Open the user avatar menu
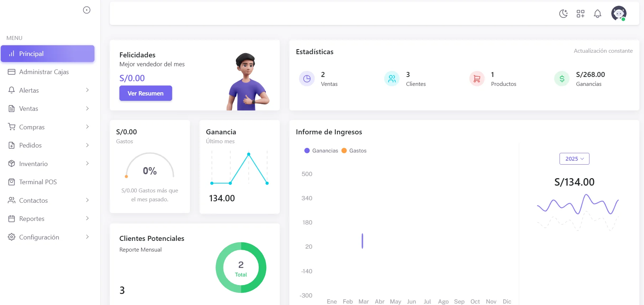This screenshot has width=644, height=305. pos(619,14)
